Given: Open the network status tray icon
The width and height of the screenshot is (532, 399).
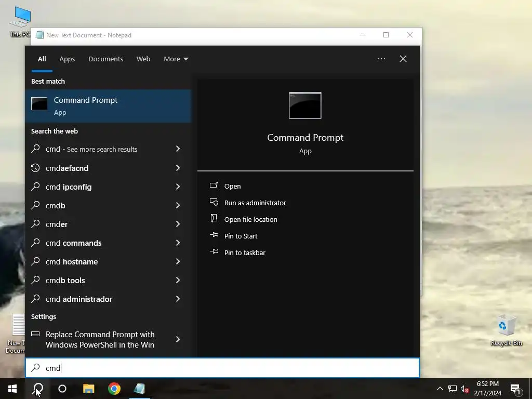Looking at the screenshot, I should click(x=453, y=389).
